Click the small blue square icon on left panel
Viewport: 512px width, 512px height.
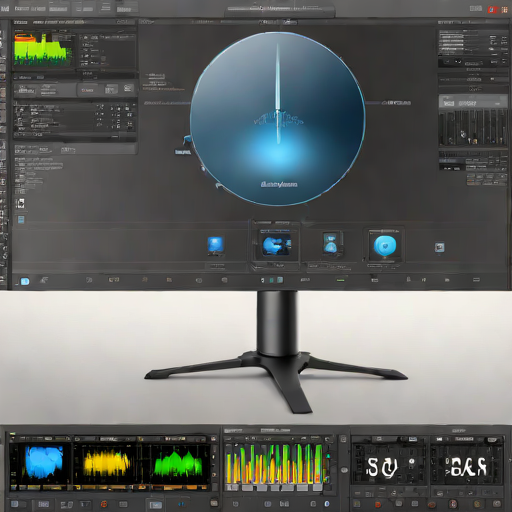click(x=21, y=220)
